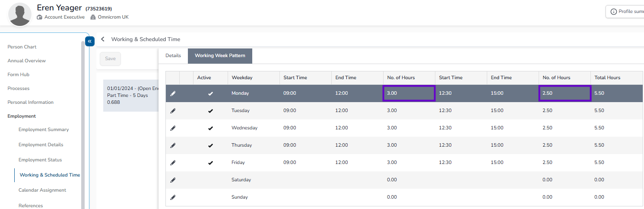The width and height of the screenshot is (644, 209).
Task: Collapse the Employment section
Action: click(22, 116)
